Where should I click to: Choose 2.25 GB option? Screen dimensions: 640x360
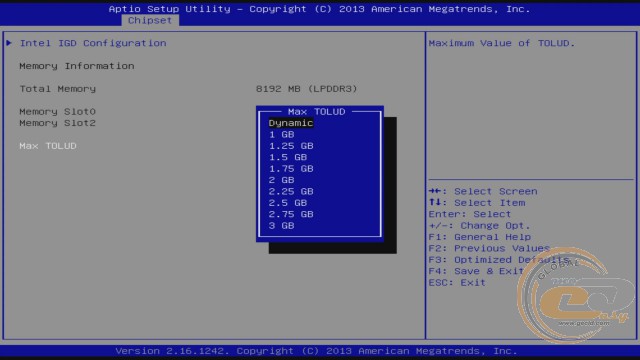coord(291,191)
